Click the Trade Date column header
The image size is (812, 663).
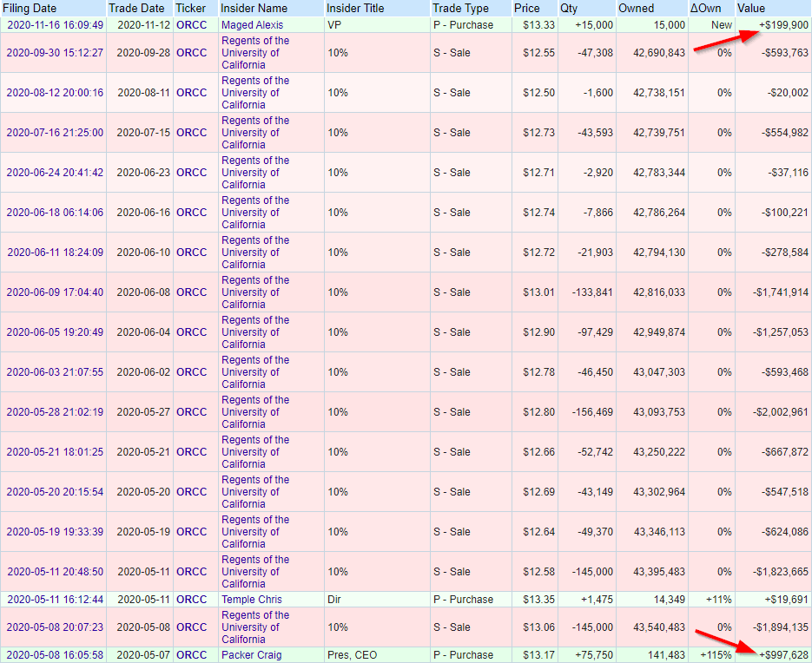(x=136, y=8)
